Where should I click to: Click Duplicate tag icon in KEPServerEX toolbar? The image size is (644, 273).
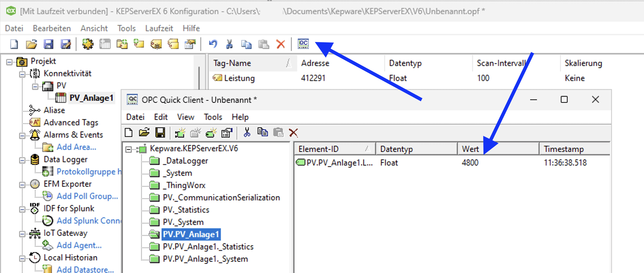click(x=173, y=44)
